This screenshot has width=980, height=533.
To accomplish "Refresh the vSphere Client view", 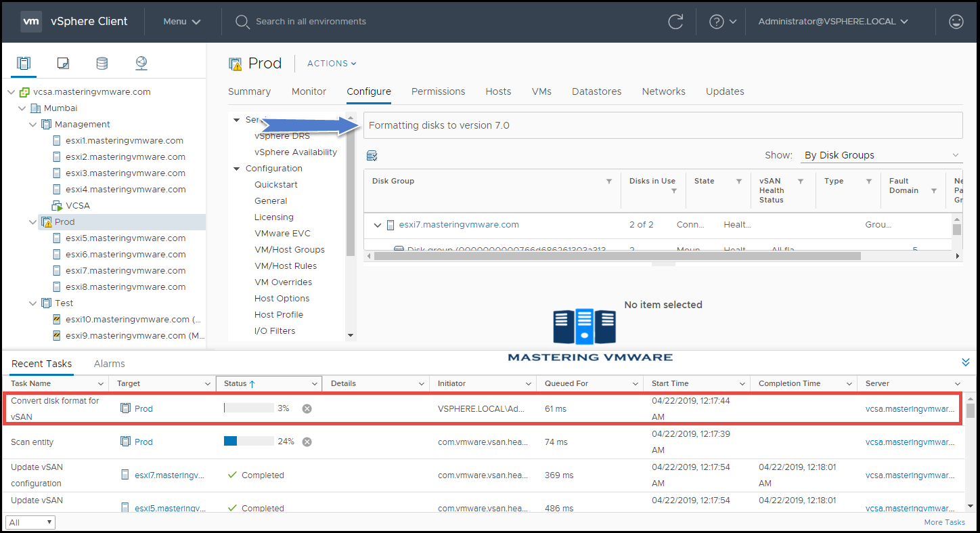I will click(675, 22).
